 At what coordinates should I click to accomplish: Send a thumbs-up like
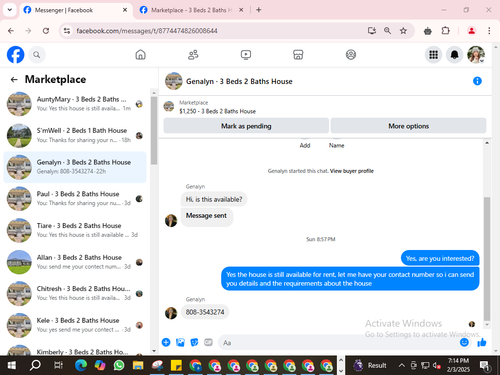tap(482, 342)
